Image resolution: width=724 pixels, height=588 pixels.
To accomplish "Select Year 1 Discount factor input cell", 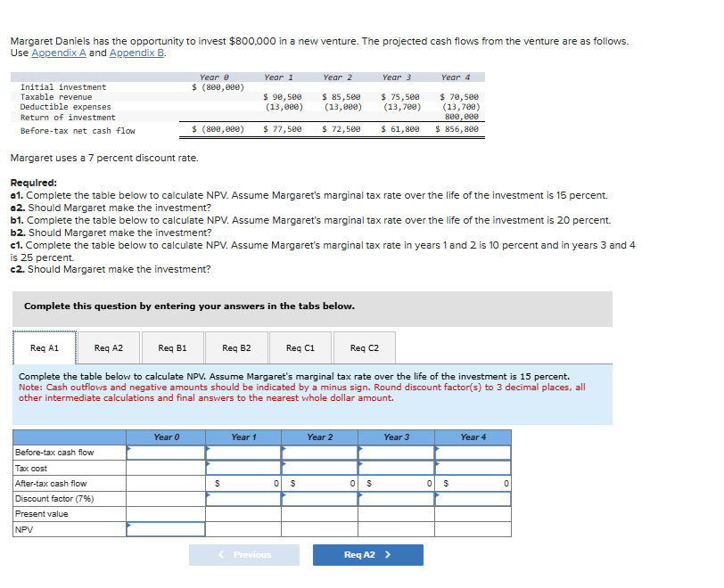I will (243, 498).
